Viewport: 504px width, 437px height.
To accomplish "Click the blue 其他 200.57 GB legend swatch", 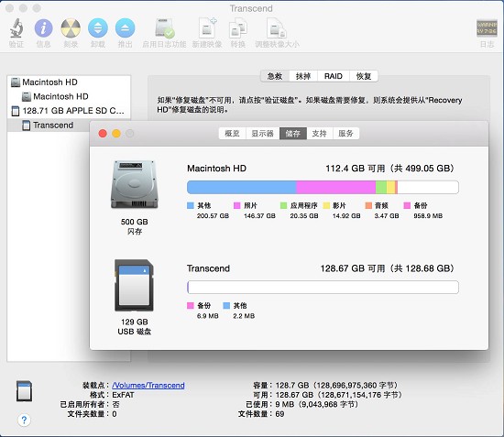I will pyautogui.click(x=191, y=205).
